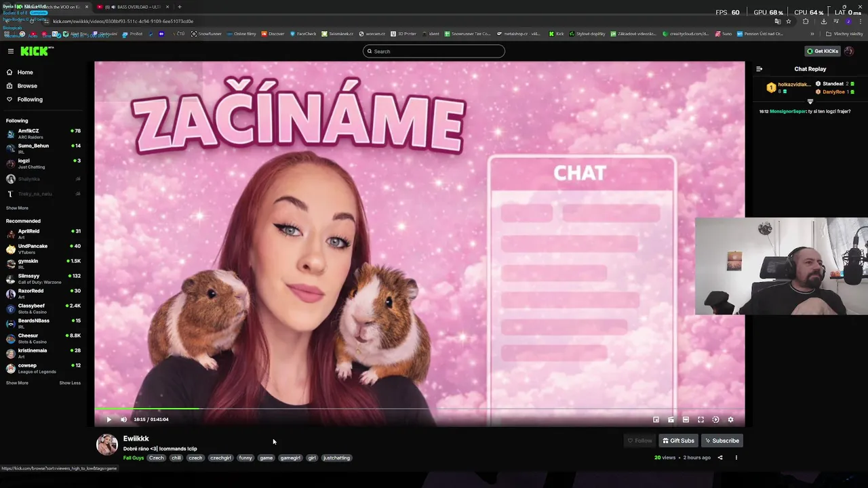868x488 pixels.
Task: Open the 3D Printer bookmark
Action: [x=403, y=33]
